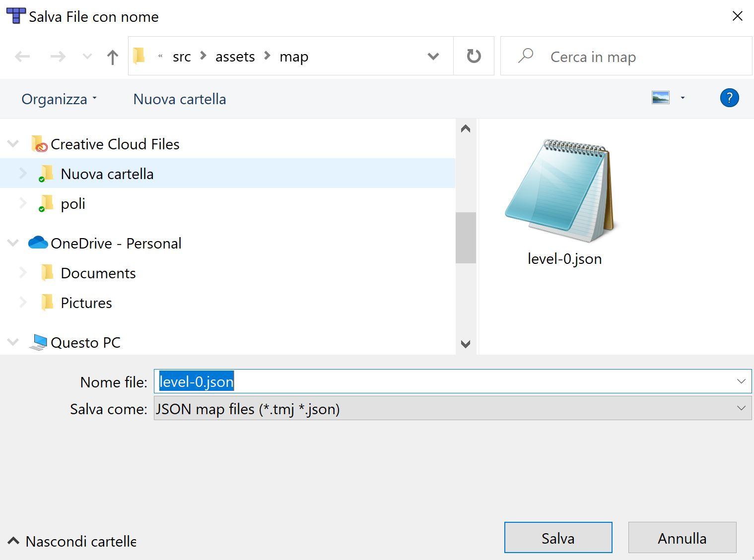Select Questo PC in the tree

tap(85, 343)
